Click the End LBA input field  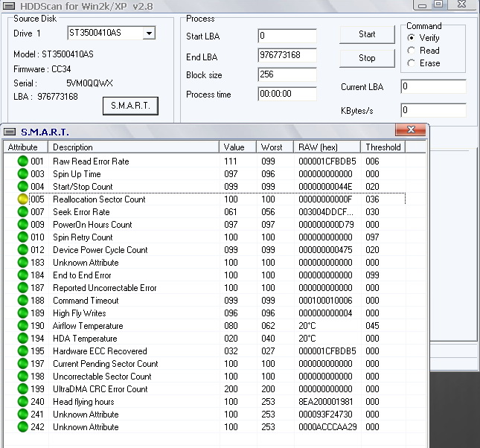(x=287, y=55)
